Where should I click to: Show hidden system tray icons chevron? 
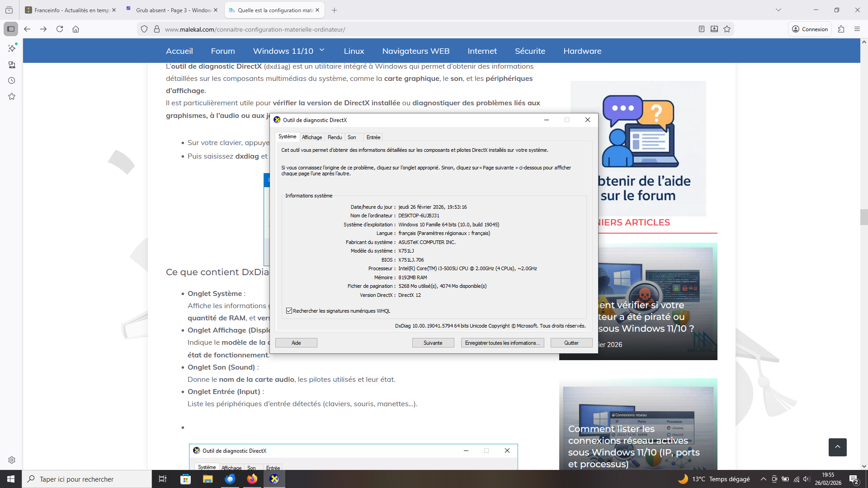click(763, 479)
